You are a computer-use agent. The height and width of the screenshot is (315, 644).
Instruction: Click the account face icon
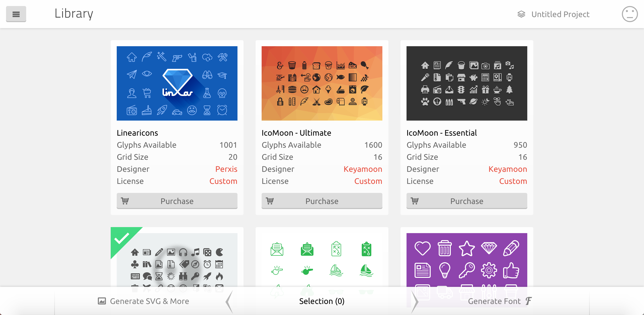[629, 14]
